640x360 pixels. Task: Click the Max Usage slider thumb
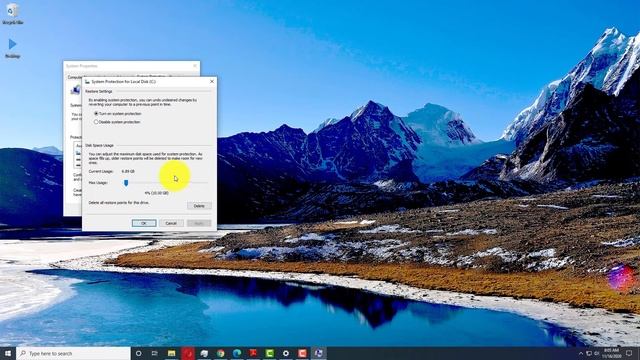click(x=126, y=183)
